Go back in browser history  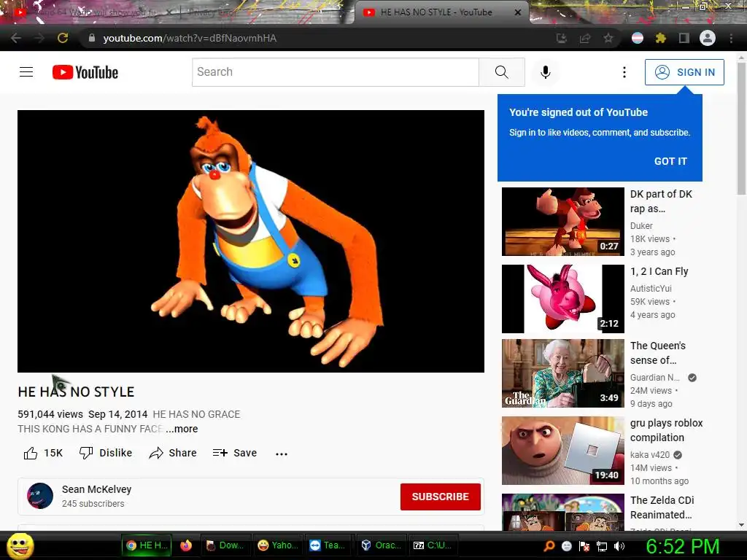(x=16, y=38)
